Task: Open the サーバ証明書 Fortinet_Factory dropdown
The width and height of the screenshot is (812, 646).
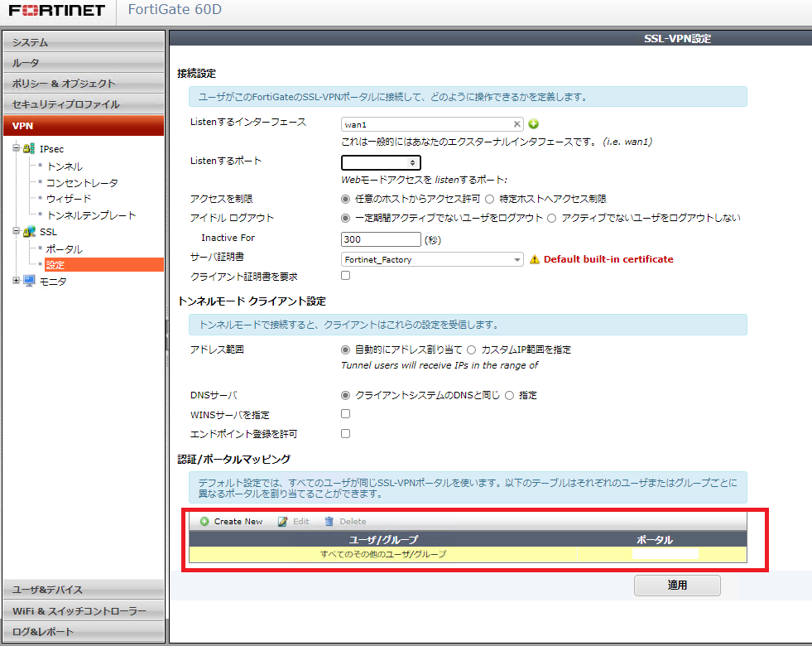Action: (432, 259)
